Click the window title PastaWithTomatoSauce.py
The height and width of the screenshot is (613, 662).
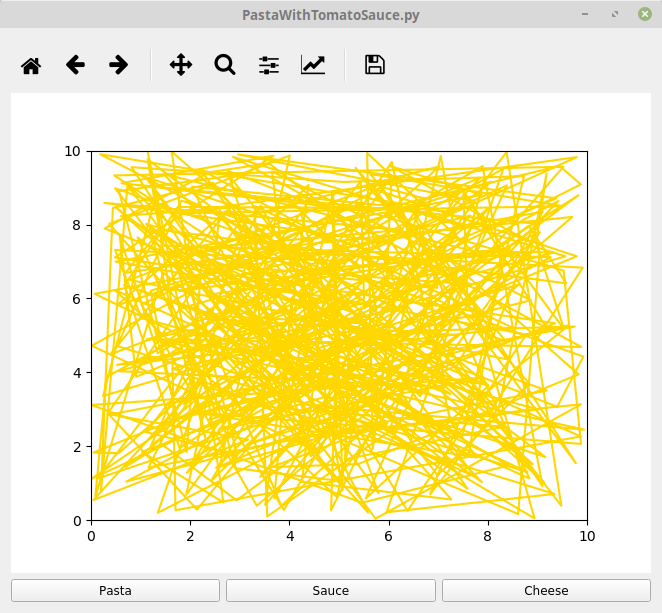331,15
